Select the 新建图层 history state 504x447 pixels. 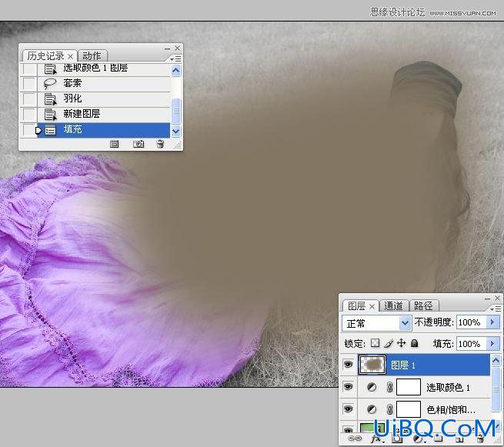[x=104, y=114]
